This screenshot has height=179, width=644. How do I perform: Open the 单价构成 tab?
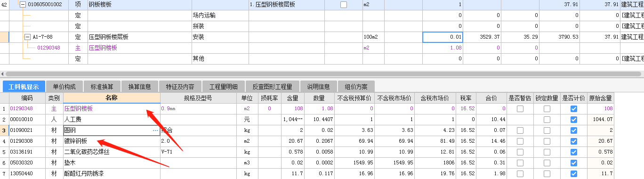pos(64,87)
